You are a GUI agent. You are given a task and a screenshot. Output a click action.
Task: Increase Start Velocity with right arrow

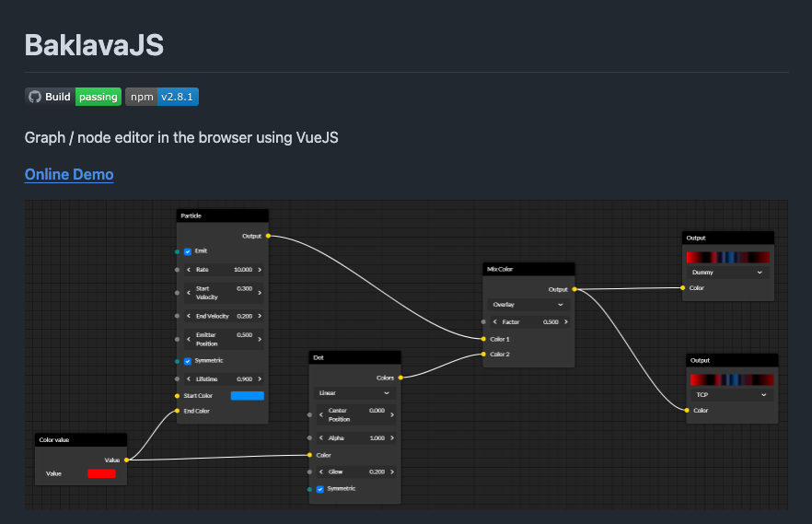click(260, 293)
